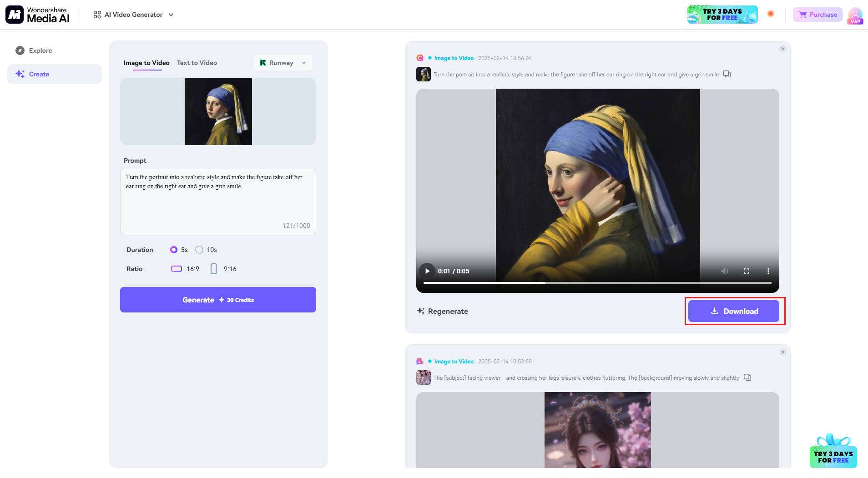Click into the Prompt text box
Screen dimensions: 868x478
218,201
